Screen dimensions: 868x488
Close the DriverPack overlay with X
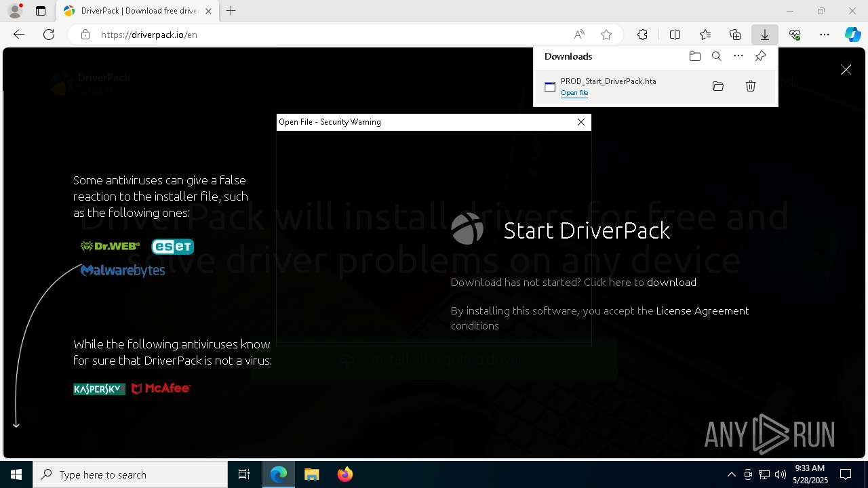(846, 70)
